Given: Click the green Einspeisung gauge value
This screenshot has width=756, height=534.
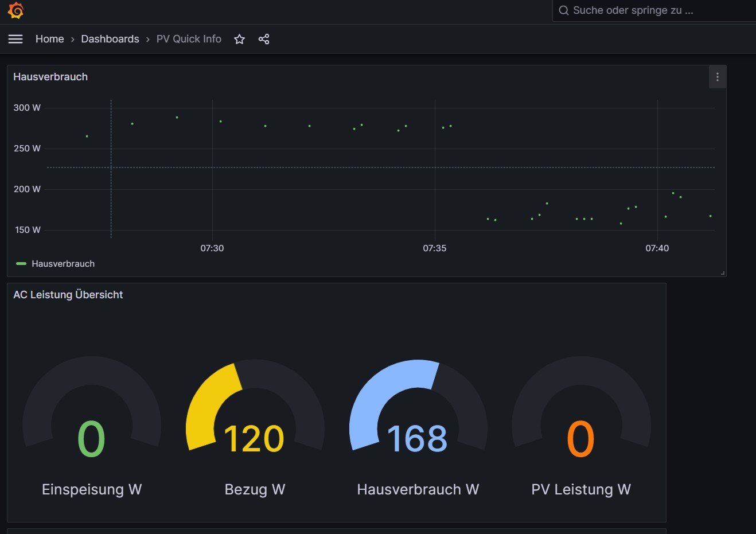Looking at the screenshot, I should point(91,439).
